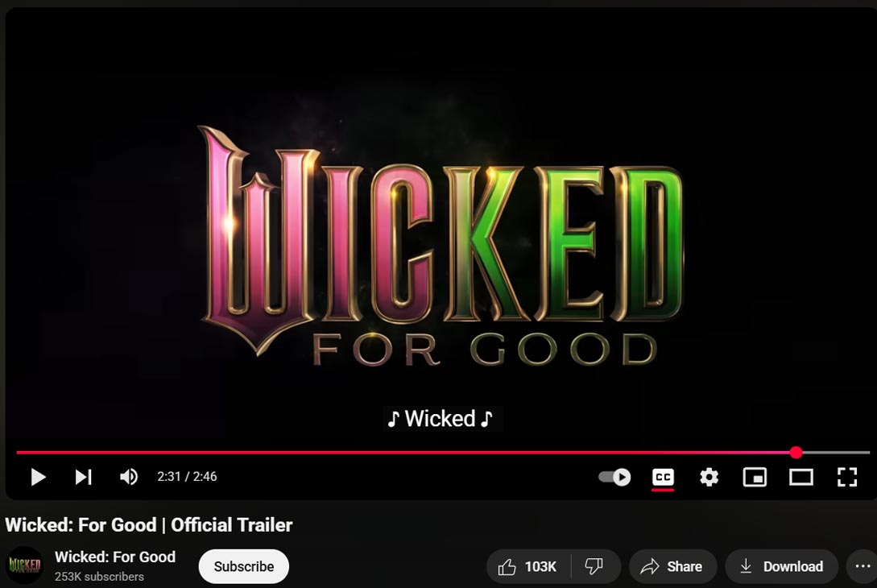The image size is (877, 588).
Task: Toggle the autoplay switch
Action: click(614, 477)
